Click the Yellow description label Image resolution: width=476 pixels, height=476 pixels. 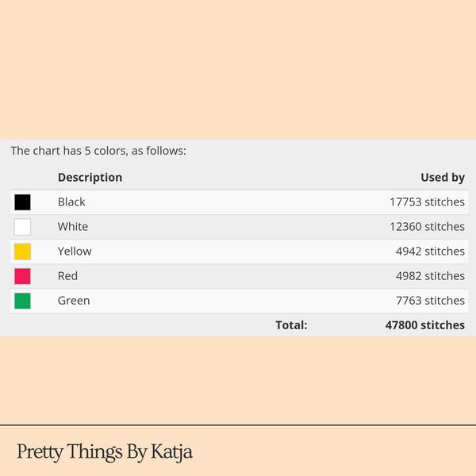point(75,251)
